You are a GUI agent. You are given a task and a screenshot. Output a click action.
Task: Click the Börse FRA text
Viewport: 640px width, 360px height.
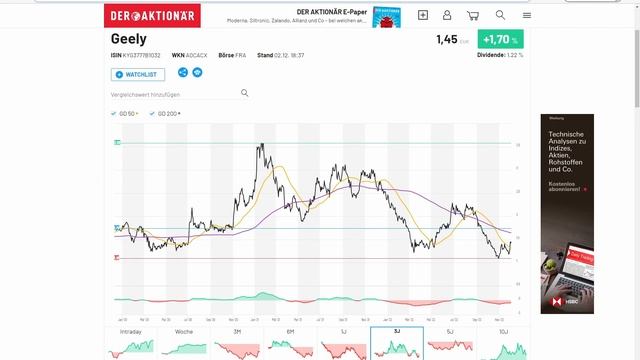tap(232, 55)
